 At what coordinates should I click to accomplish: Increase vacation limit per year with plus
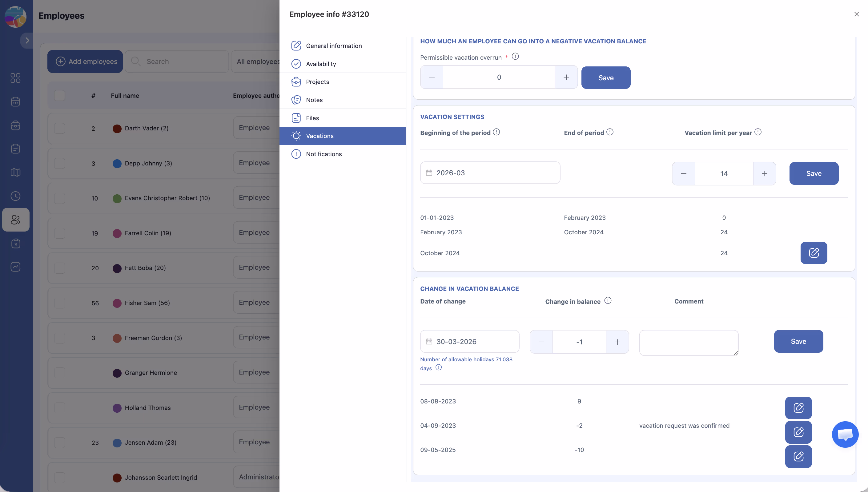point(764,173)
